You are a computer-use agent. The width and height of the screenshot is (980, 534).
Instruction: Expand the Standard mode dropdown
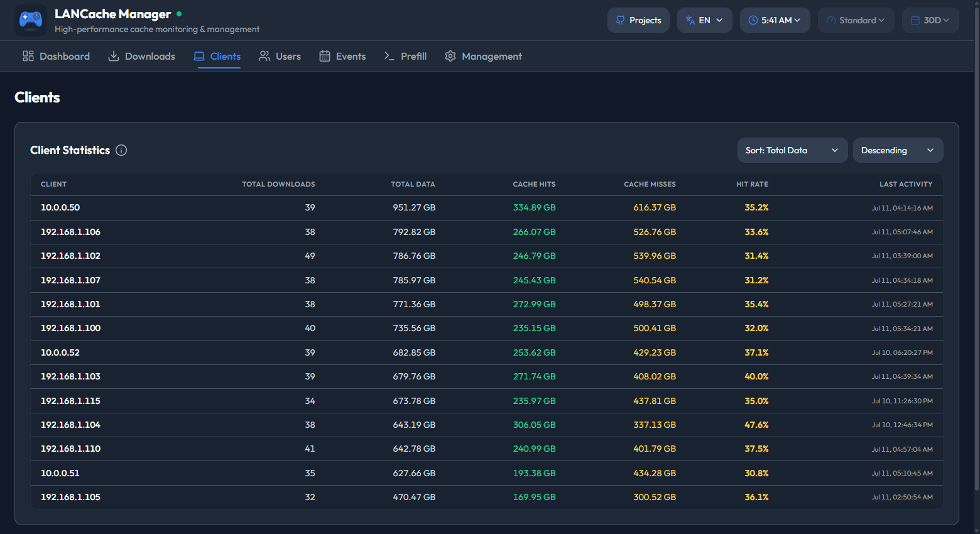point(856,20)
